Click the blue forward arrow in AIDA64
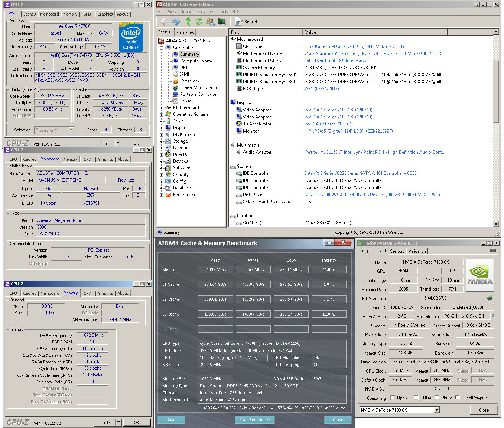The height and width of the screenshot is (428, 504). 176,22
